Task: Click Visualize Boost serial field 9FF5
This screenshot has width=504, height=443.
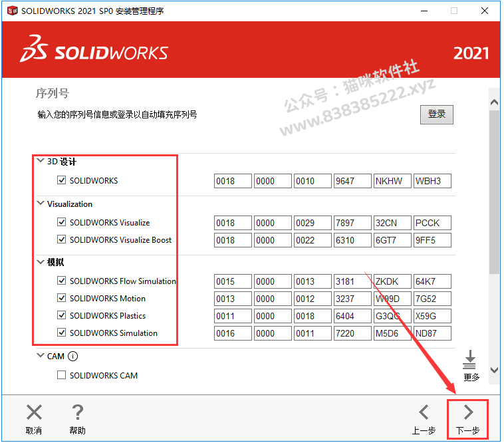Action: pos(433,241)
